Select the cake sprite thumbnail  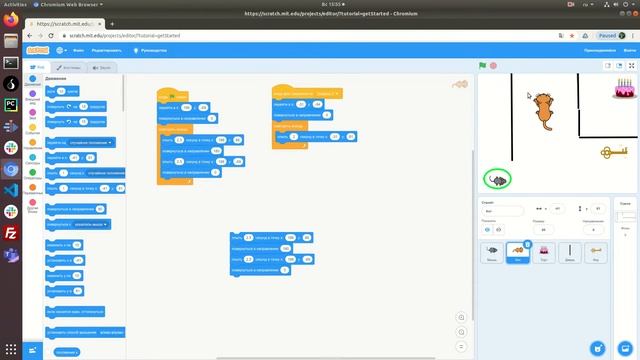544,252
